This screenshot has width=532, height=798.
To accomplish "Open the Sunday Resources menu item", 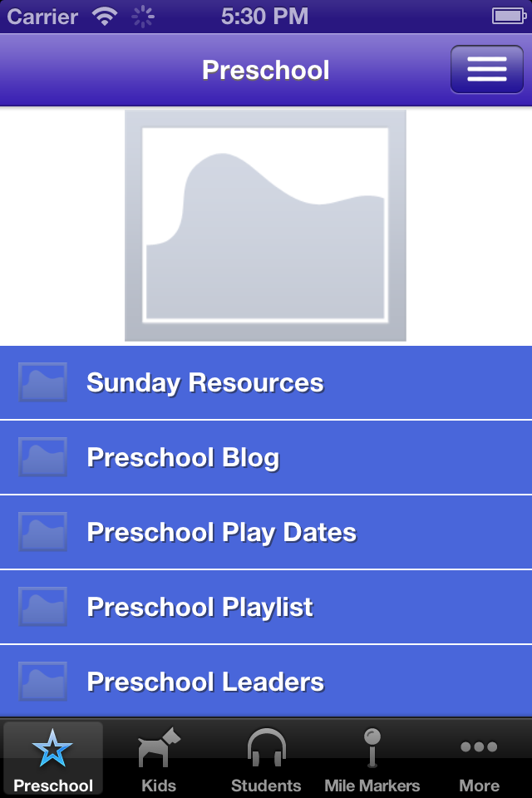I will pyautogui.click(x=205, y=383).
